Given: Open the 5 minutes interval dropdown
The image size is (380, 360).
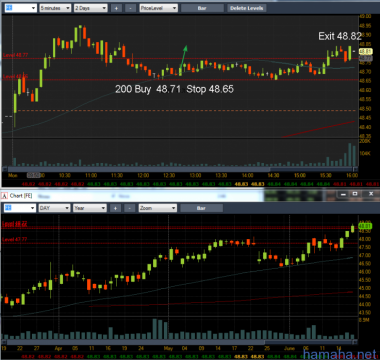Looking at the screenshot, I should [x=55, y=8].
